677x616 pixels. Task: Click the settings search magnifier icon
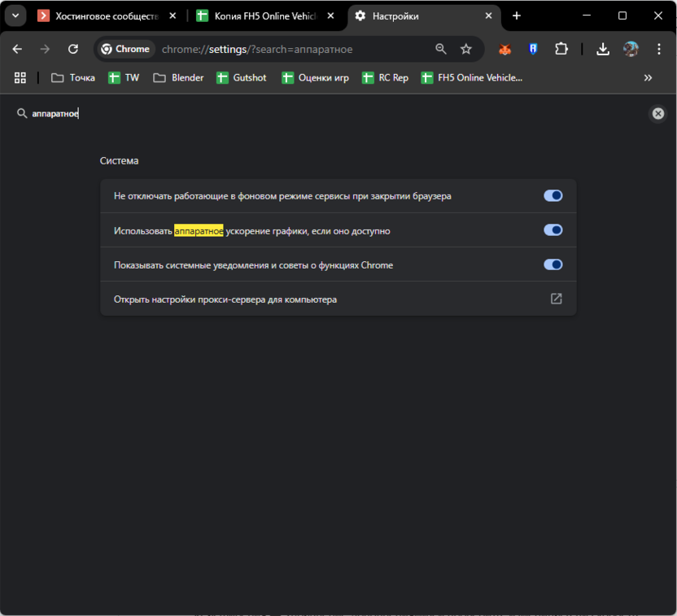[22, 114]
